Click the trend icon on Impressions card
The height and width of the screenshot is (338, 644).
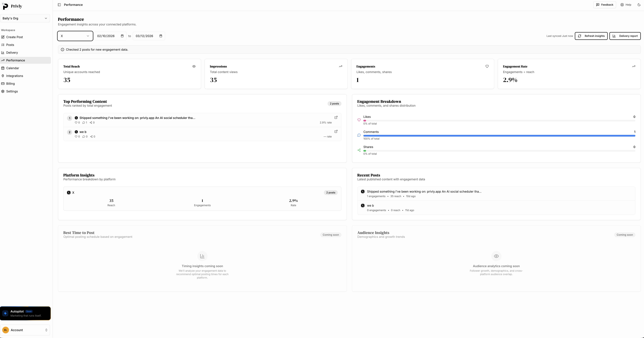[341, 66]
